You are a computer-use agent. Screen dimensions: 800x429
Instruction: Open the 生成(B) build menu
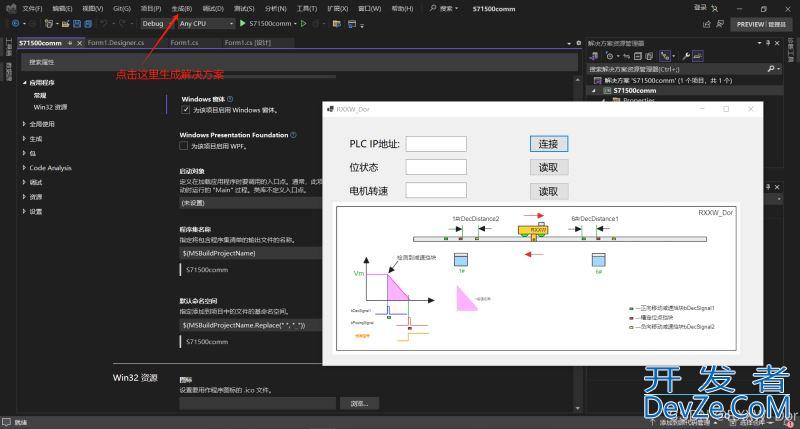(182, 9)
